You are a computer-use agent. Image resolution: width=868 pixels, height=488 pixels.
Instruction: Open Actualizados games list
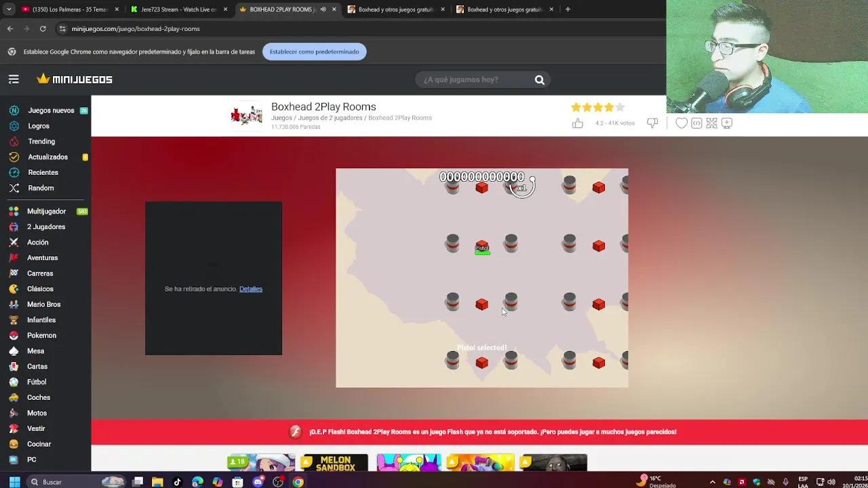pyautogui.click(x=47, y=157)
